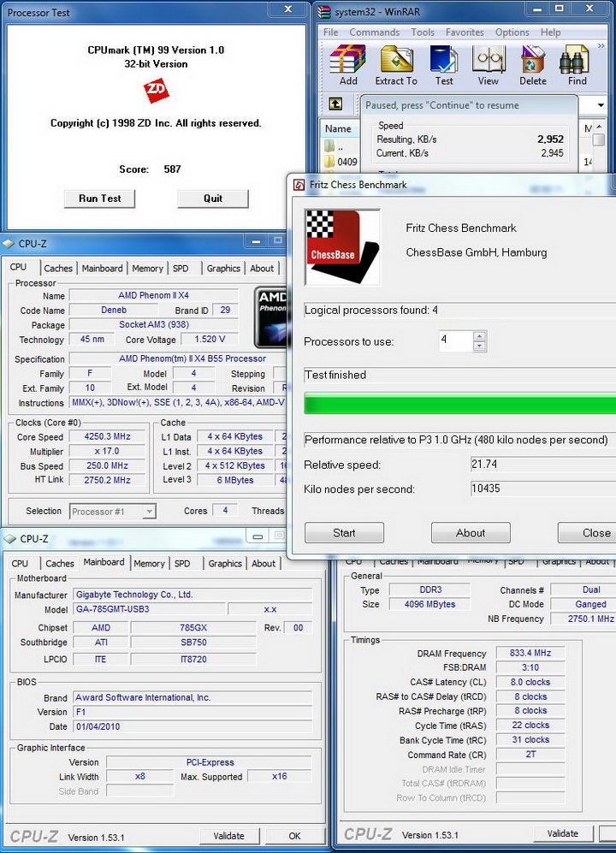The image size is (616, 853).
Task: Expand the WinRAR toolbar overflow chevron
Action: point(601,46)
